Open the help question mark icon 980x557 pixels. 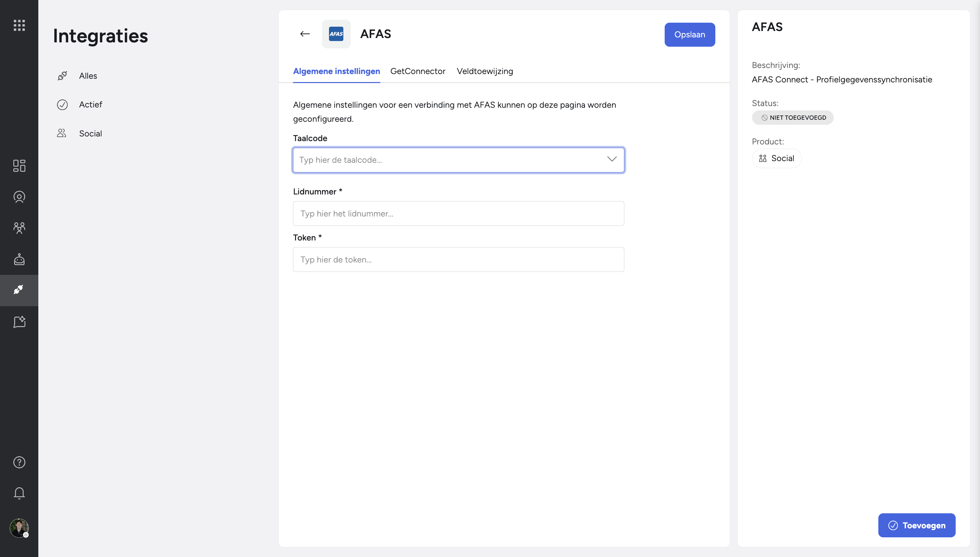(19, 462)
